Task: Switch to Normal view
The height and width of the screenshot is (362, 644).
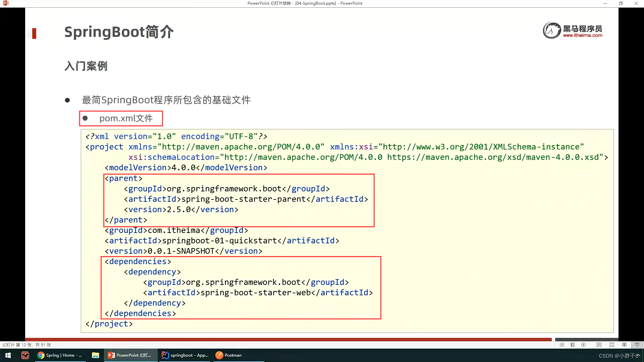Action: coord(599,345)
